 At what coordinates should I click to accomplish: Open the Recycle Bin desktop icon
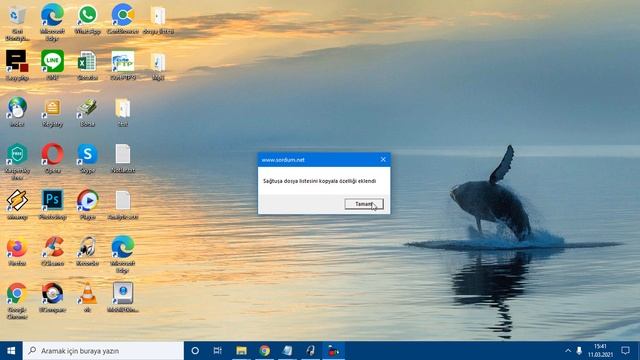[x=17, y=22]
